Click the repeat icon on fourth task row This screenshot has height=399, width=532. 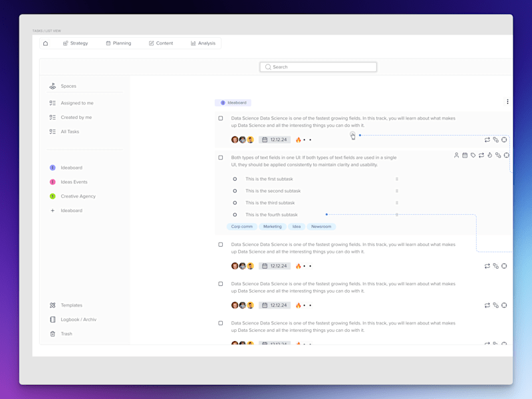pyautogui.click(x=487, y=305)
